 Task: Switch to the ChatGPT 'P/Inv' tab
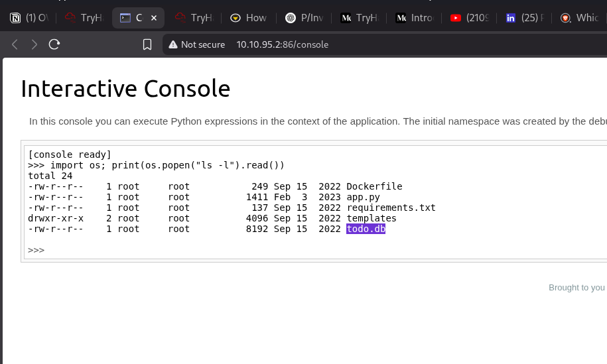pos(304,18)
